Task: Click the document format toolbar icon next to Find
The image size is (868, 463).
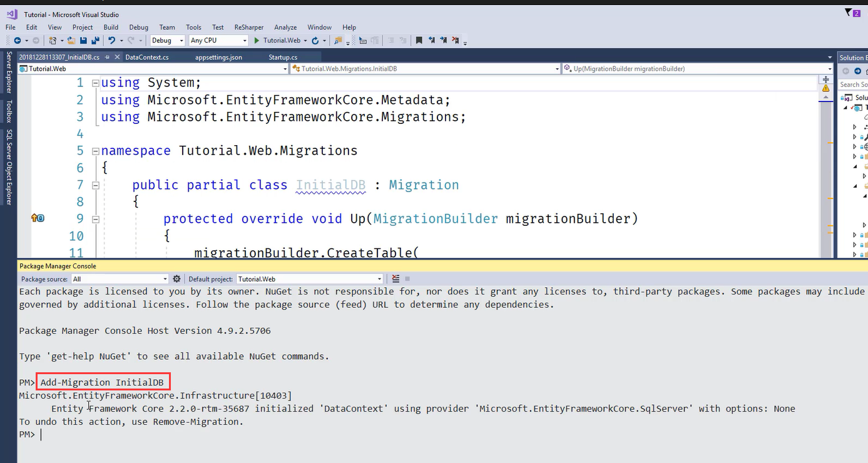Action: pos(362,40)
